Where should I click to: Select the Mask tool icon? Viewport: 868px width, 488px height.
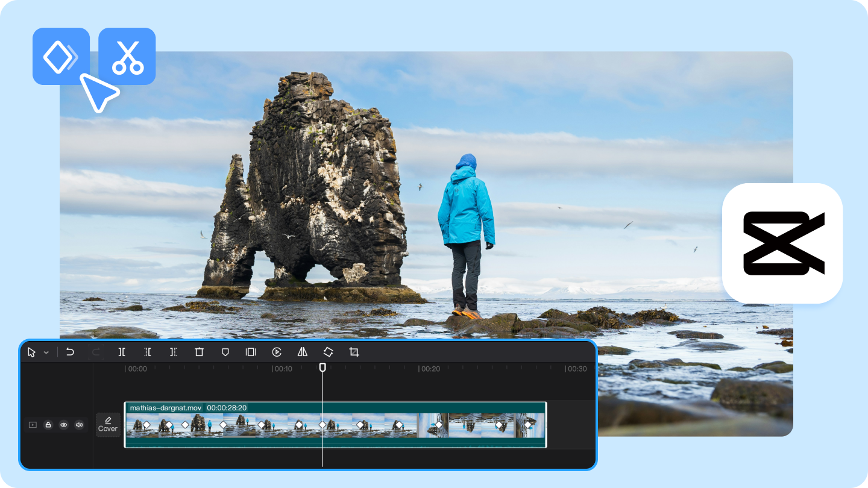pyautogui.click(x=224, y=352)
